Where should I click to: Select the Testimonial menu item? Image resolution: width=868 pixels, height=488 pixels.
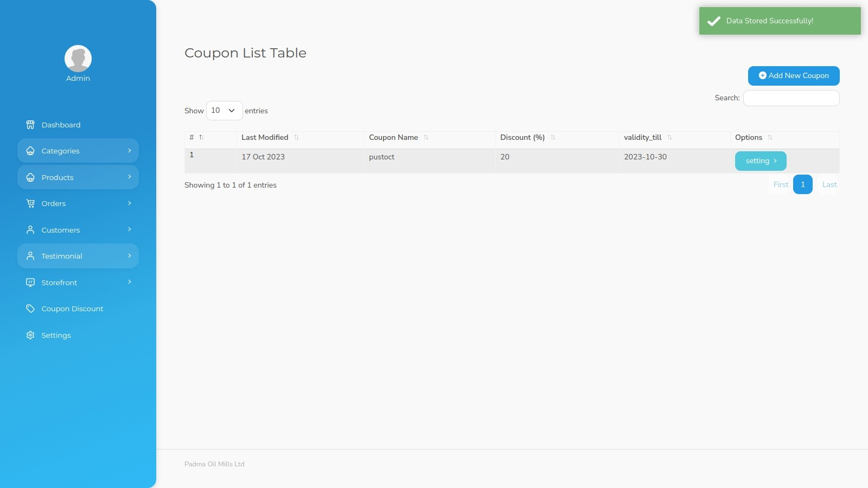[62, 255]
